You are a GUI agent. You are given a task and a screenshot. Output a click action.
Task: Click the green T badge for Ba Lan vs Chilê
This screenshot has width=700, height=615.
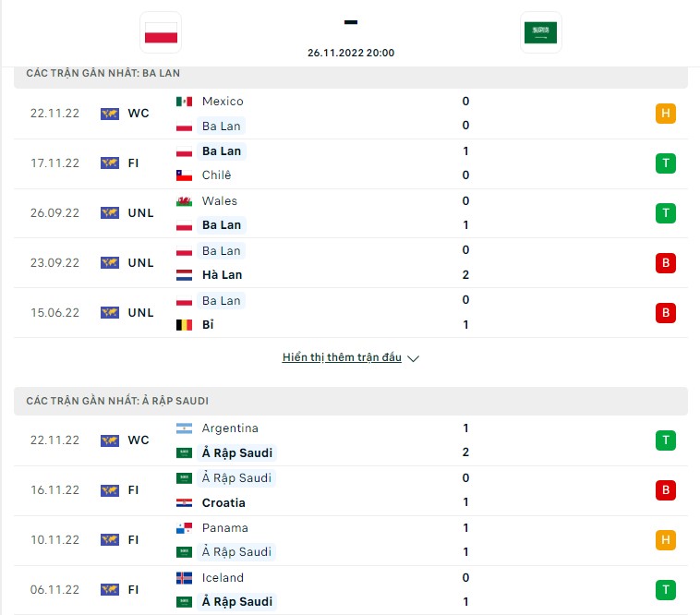[x=665, y=163]
